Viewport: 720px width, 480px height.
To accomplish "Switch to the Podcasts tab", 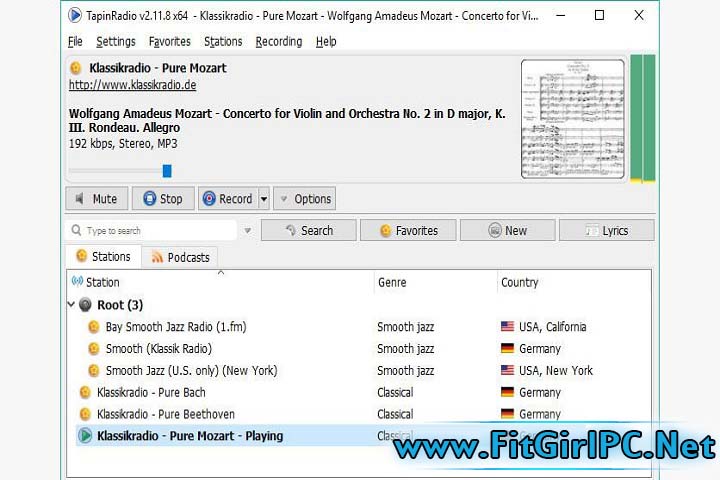I will click(180, 257).
